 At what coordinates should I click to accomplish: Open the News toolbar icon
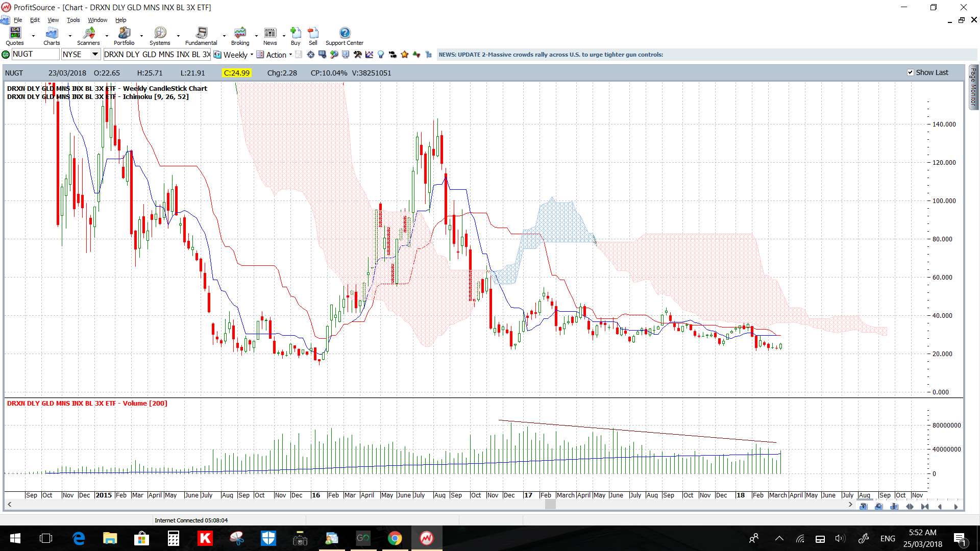pos(270,36)
